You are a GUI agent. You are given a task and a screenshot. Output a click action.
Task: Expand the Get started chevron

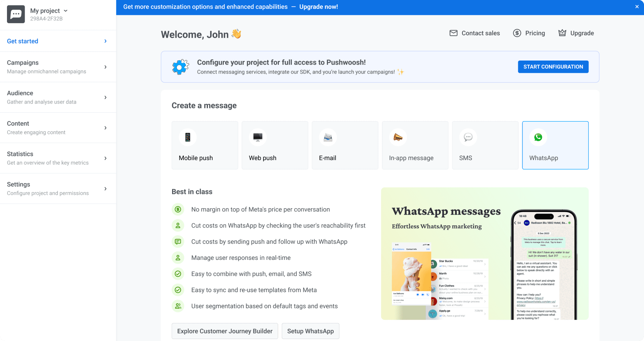point(106,41)
